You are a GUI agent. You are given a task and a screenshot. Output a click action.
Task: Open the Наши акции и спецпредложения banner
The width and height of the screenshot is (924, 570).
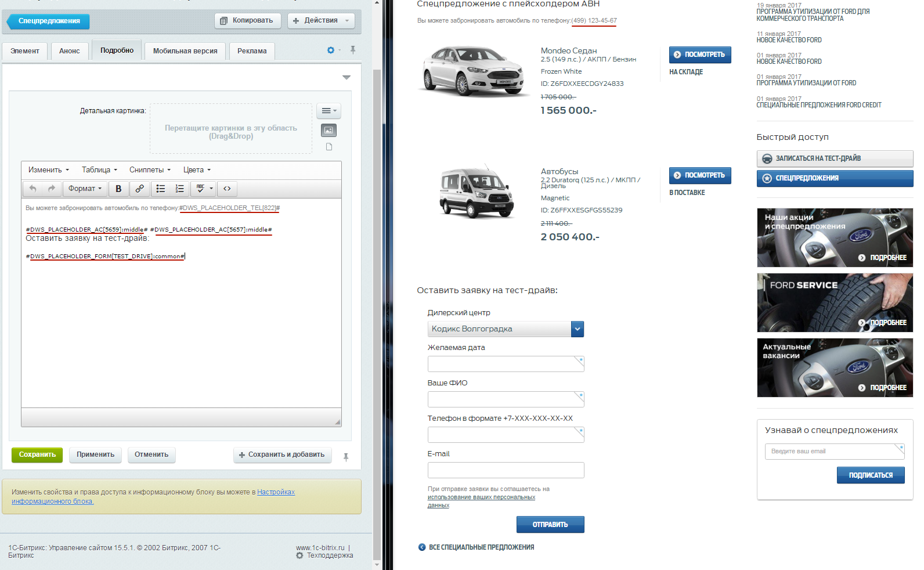pyautogui.click(x=835, y=238)
